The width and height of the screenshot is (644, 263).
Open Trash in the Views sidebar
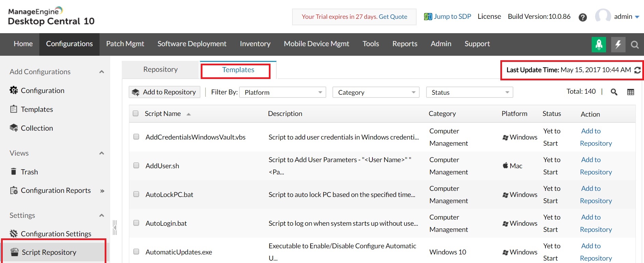click(29, 172)
